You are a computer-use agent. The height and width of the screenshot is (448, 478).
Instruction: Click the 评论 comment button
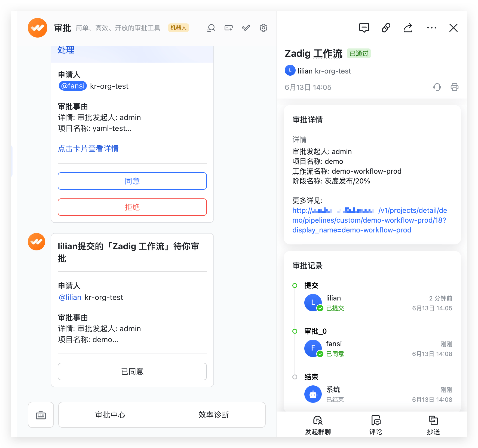click(x=376, y=425)
